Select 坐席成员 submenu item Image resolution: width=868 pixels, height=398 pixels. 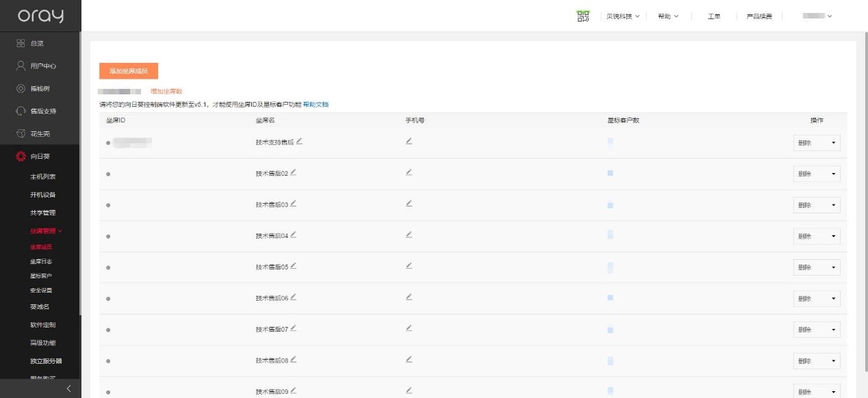click(x=41, y=247)
